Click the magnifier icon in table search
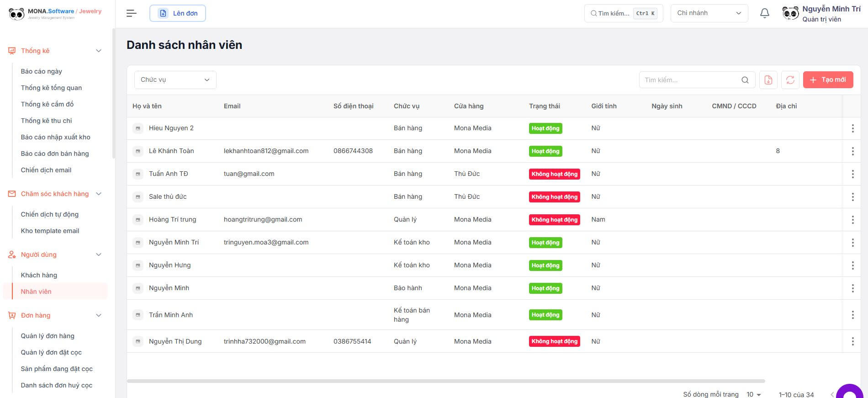Screen dimensions: 868x398 (745, 80)
